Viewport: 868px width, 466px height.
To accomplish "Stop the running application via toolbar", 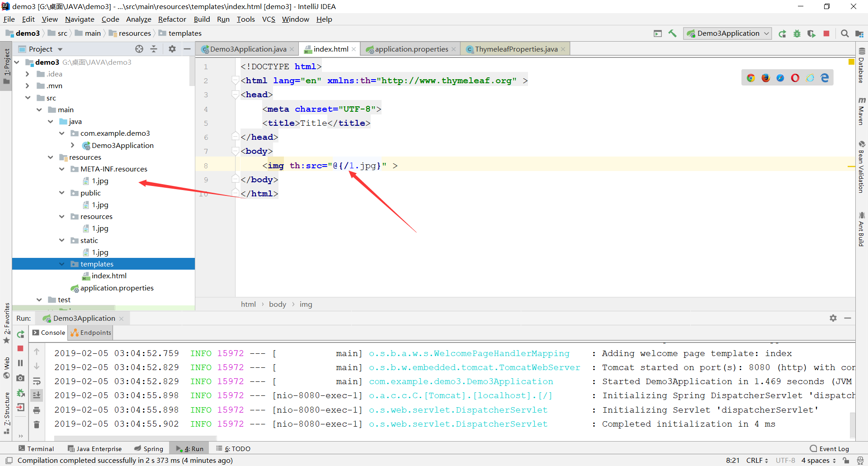I will 826,33.
